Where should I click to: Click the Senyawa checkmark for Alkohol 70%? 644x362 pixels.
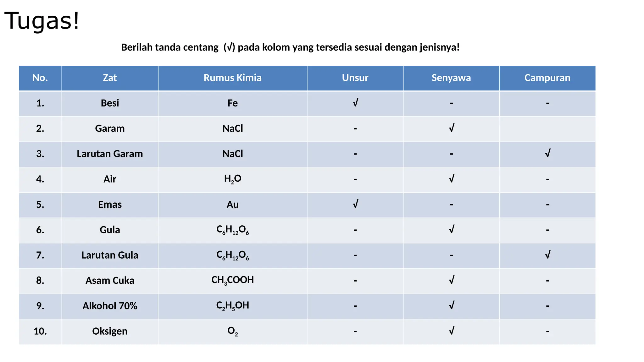pos(452,305)
